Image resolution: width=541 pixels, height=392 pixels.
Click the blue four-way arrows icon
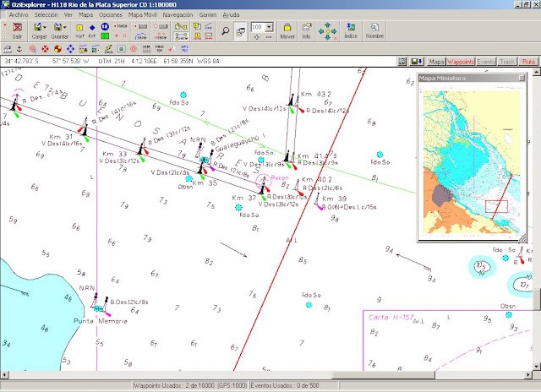70,49
